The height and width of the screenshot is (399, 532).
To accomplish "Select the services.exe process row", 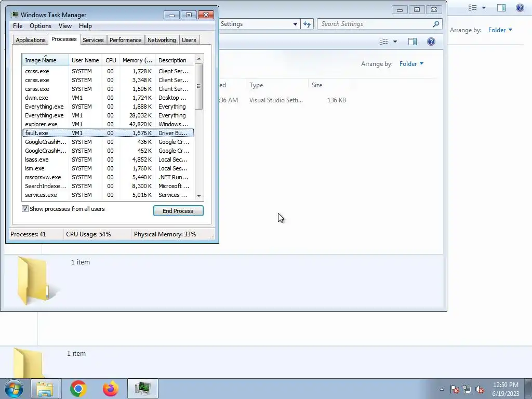I will [108, 195].
